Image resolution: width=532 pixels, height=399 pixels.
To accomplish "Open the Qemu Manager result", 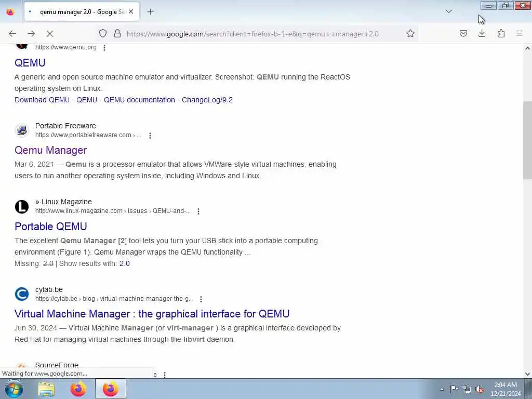I will coord(50,150).
